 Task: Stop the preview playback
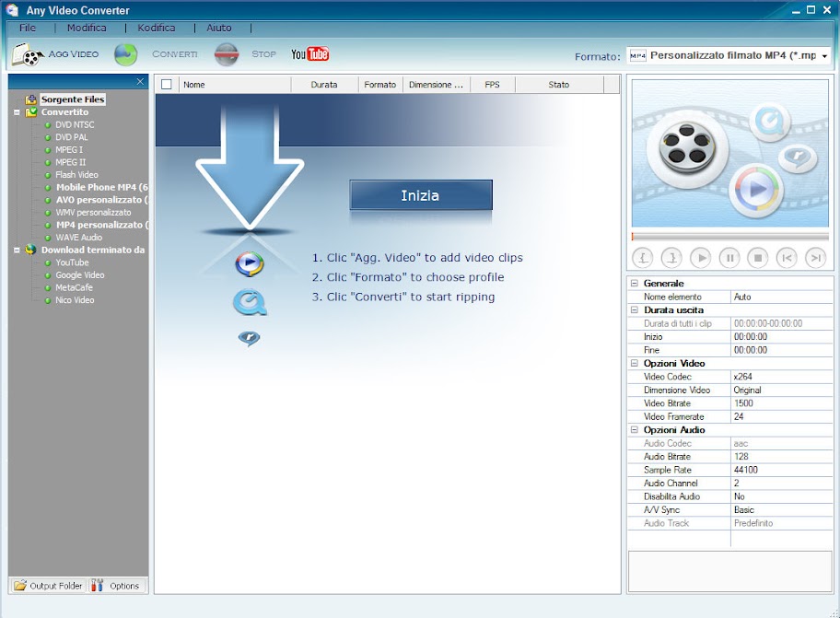click(x=758, y=258)
